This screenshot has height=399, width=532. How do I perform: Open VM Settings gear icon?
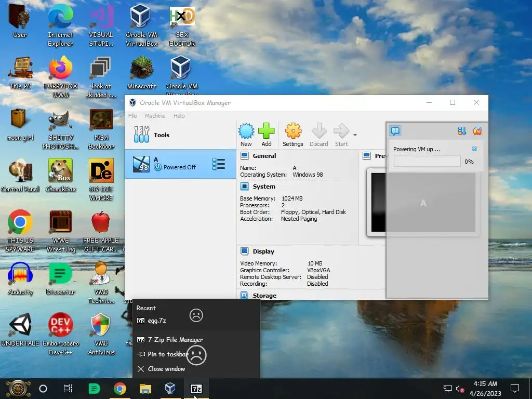pos(293,131)
